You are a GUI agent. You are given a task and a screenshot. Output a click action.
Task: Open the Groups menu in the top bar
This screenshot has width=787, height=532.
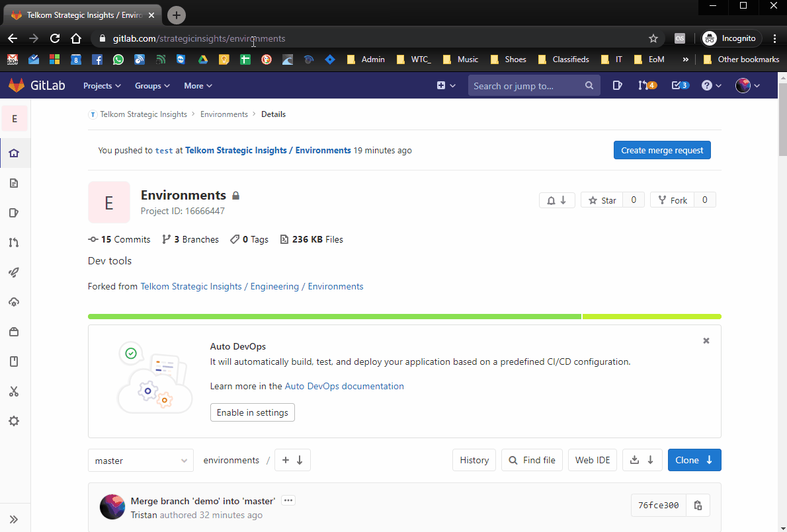151,85
